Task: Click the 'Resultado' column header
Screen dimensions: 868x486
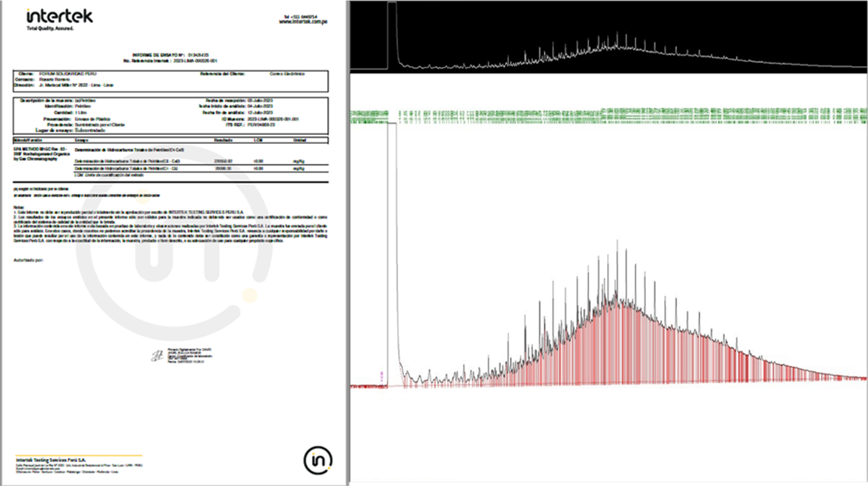Action: (x=223, y=140)
